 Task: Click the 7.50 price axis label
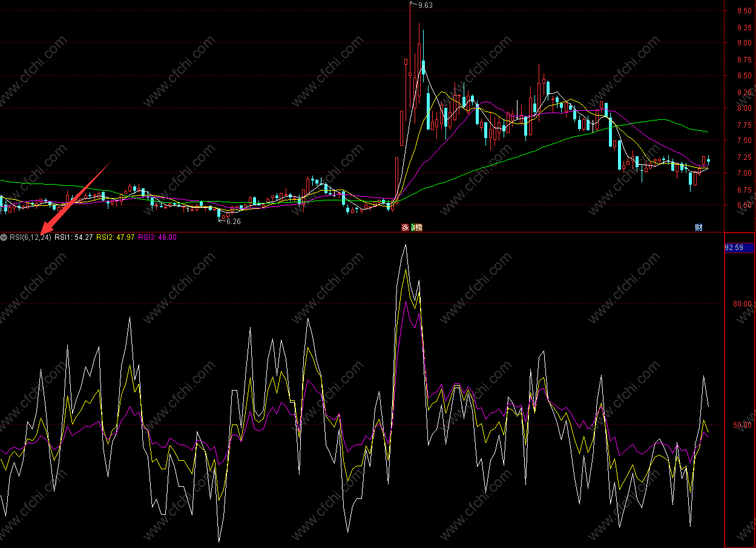[744, 140]
